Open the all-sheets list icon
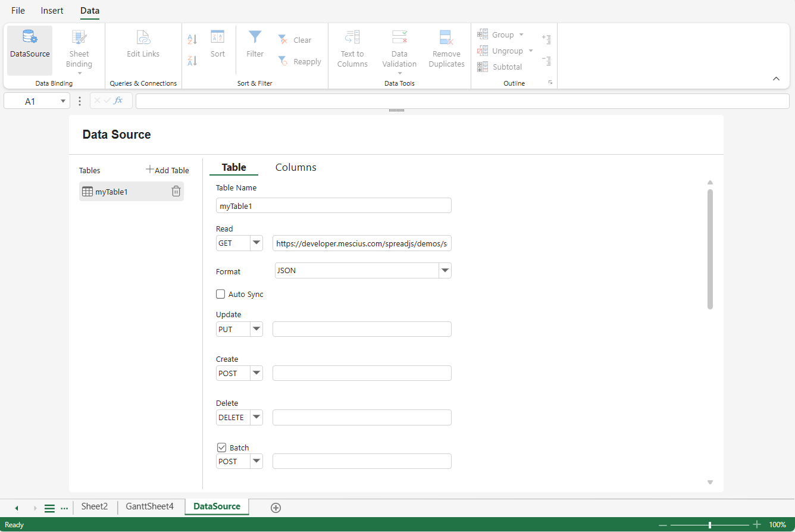The image size is (795, 532). 50,508
